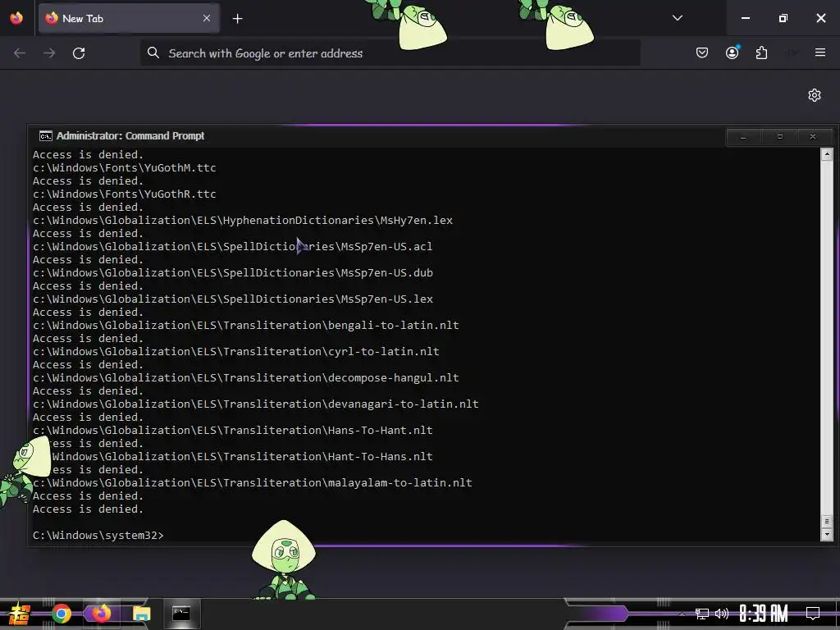Click the C:\Windows\system32> prompt line
This screenshot has width=840, height=630.
98,535
